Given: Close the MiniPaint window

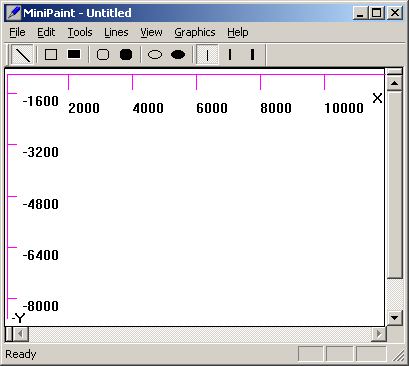Looking at the screenshot, I should [x=395, y=13].
